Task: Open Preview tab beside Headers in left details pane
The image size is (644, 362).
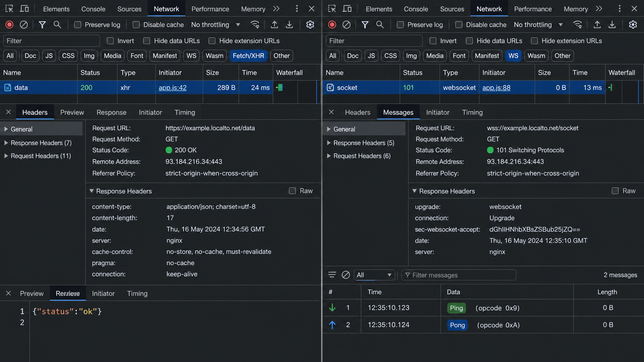Action: pos(72,112)
